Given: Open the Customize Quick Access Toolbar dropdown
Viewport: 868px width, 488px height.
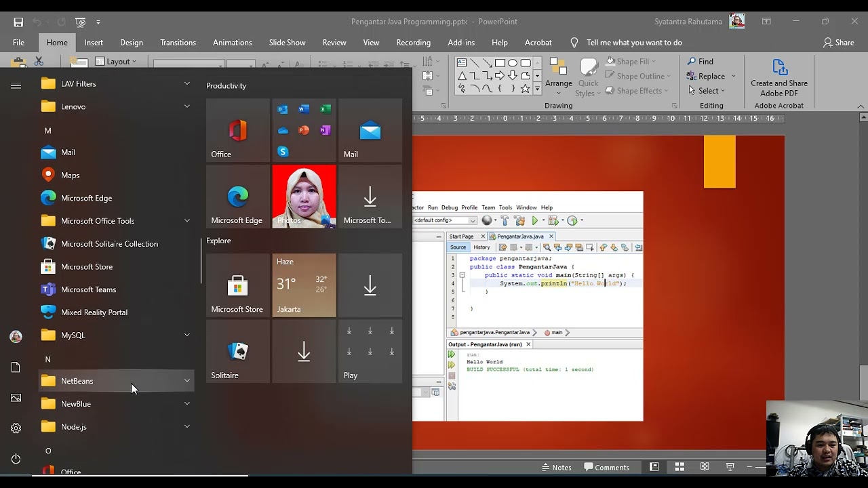Looking at the screenshot, I should [98, 22].
